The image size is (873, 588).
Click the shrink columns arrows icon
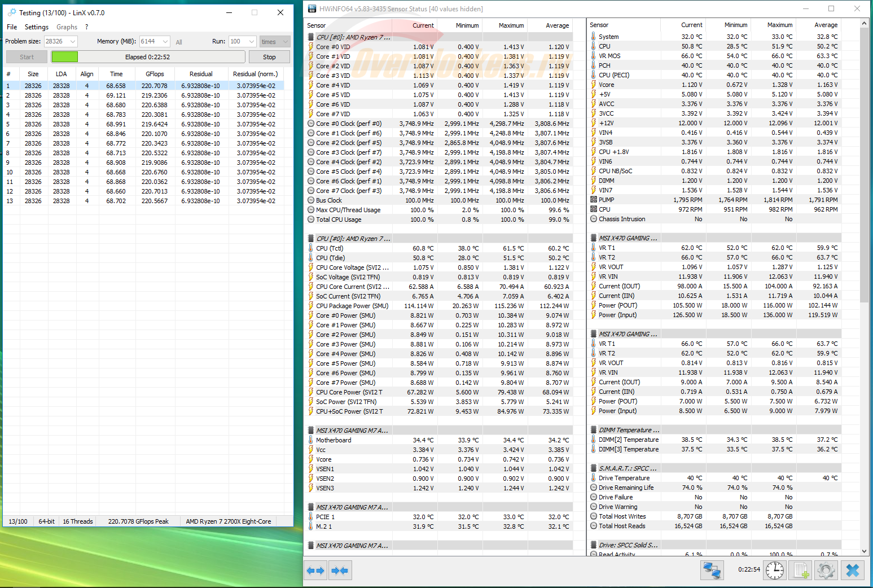pyautogui.click(x=340, y=571)
